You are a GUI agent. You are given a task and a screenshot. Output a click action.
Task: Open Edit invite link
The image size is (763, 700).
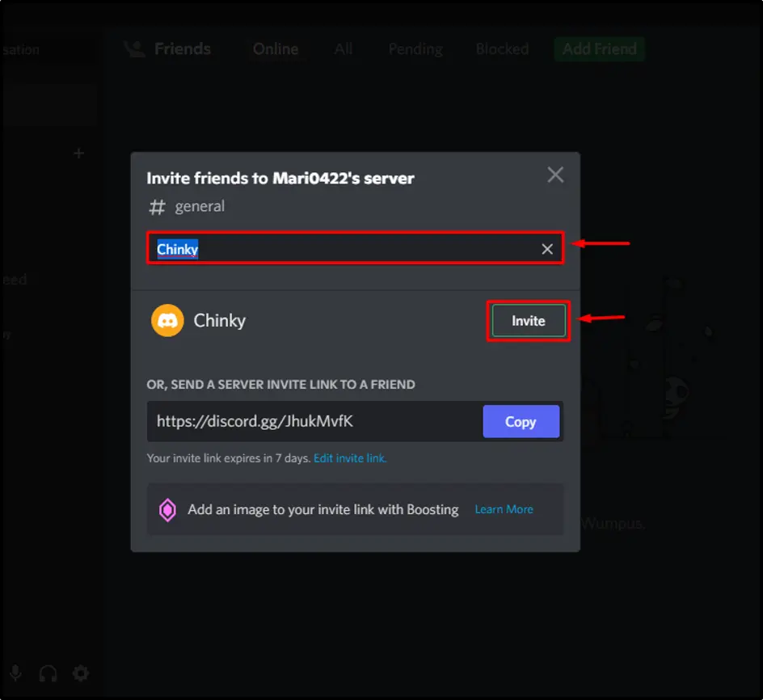point(350,458)
